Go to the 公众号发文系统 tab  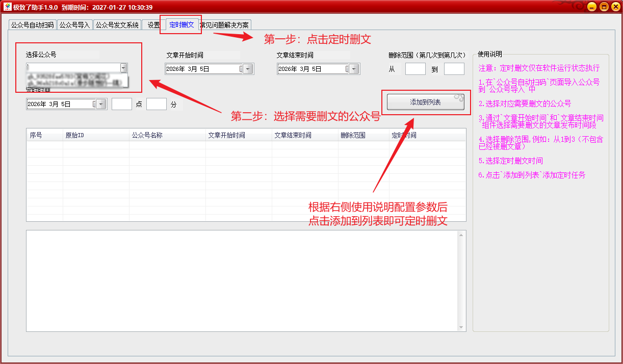[x=117, y=25]
